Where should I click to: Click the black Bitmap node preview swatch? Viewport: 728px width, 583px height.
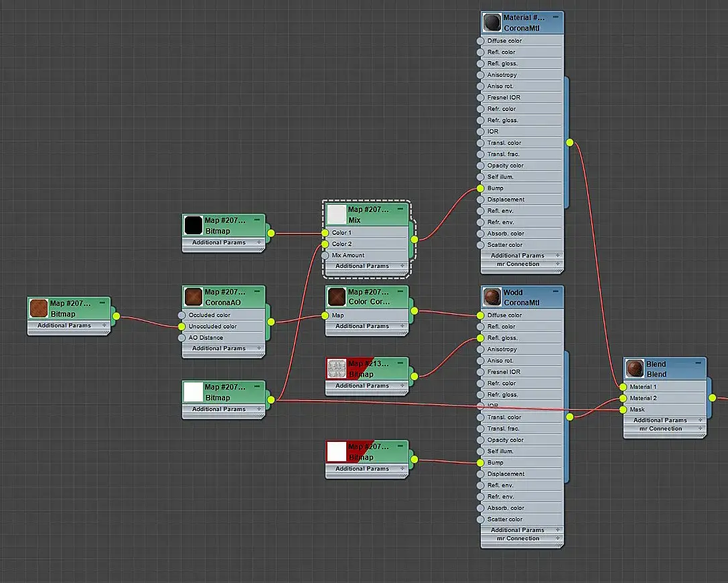click(193, 225)
